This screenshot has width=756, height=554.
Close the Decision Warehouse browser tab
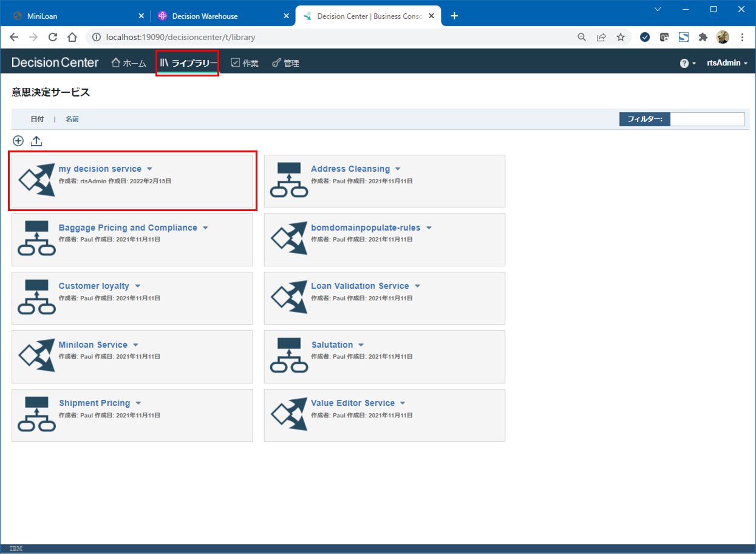point(286,16)
